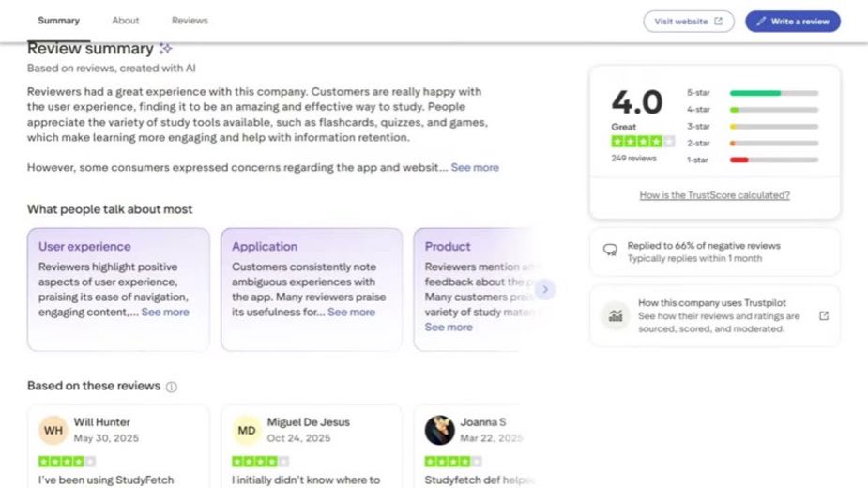Click the May 30, 2025 review date
This screenshot has width=868, height=488.
click(x=106, y=438)
